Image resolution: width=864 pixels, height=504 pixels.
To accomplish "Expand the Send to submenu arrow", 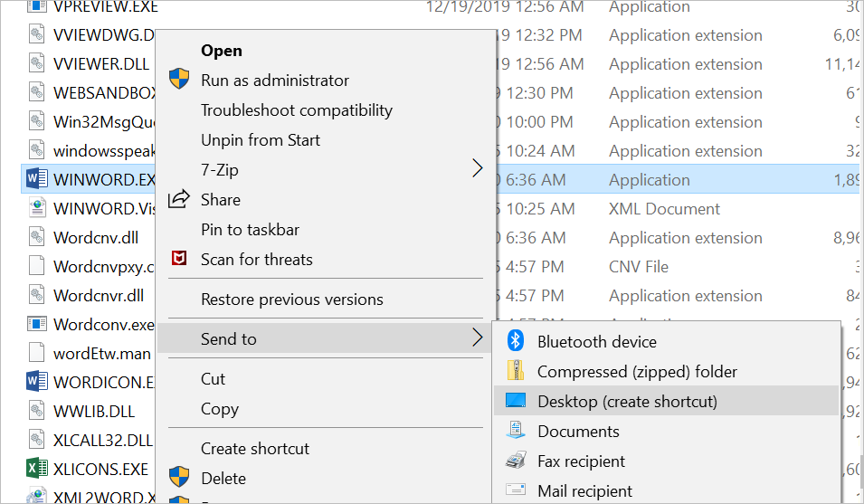I will (x=478, y=338).
